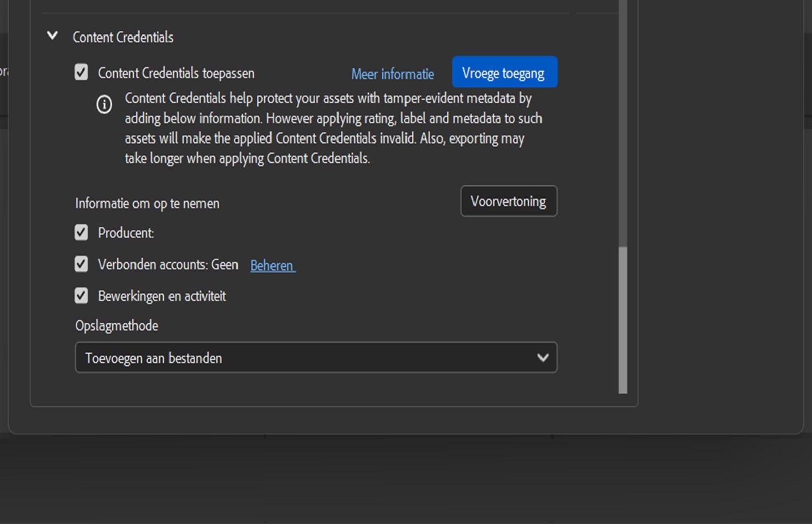Open the Beheren link
The height and width of the screenshot is (524, 812).
273,265
